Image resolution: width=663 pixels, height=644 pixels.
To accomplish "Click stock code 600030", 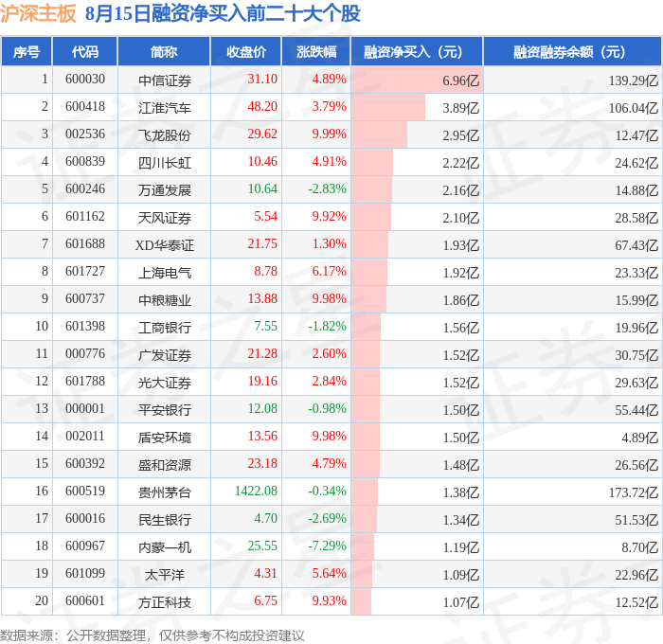I will point(85,79).
